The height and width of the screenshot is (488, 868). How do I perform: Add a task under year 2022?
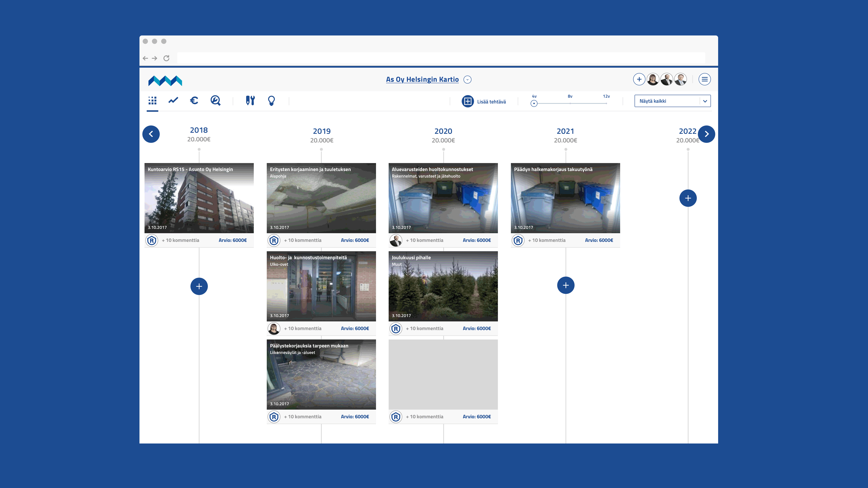[688, 198]
